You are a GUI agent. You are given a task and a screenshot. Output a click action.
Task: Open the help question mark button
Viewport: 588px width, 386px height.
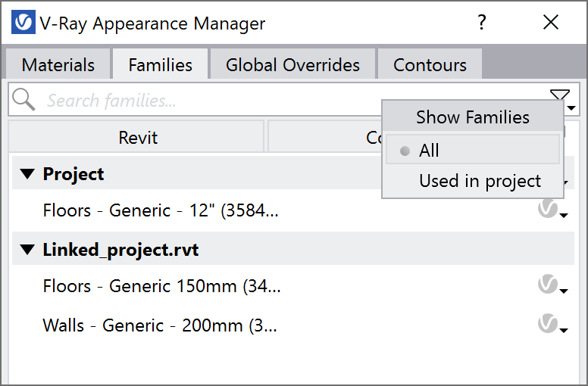coord(482,23)
